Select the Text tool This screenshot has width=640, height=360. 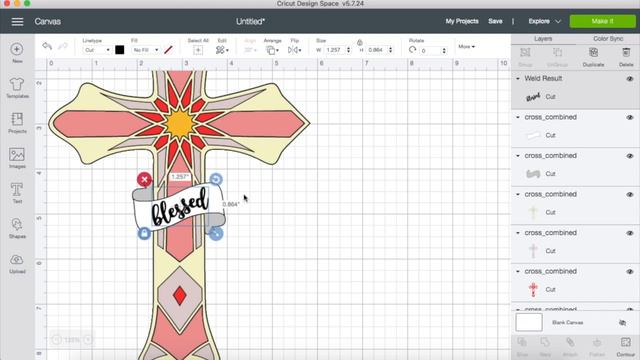point(17,189)
